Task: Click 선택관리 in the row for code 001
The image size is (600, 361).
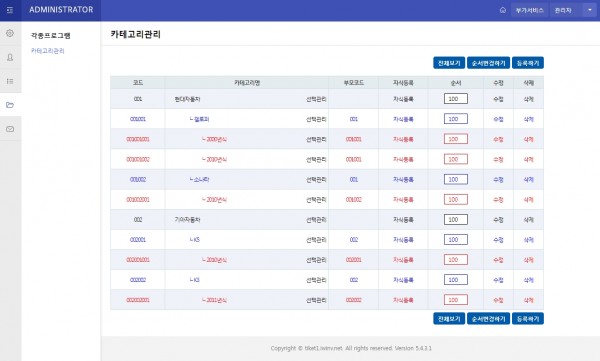Action: 316,99
